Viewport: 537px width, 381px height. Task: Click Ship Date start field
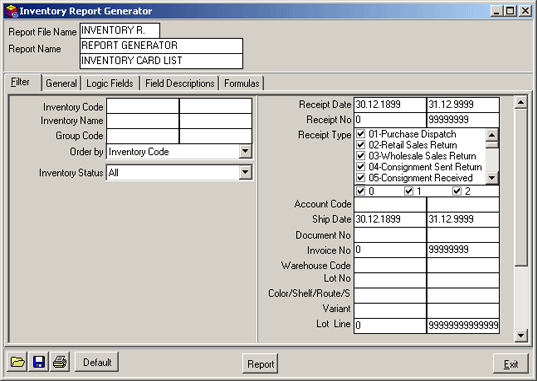coord(390,220)
